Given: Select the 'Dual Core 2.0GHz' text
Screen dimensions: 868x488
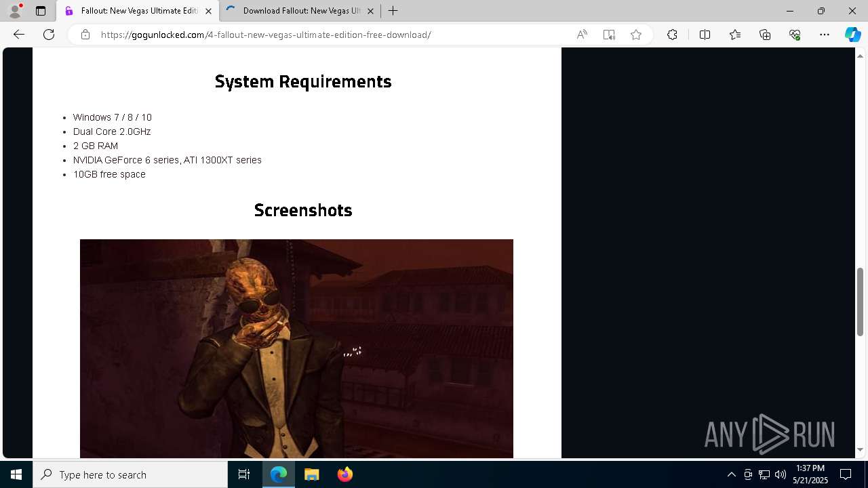Looking at the screenshot, I should [x=112, y=131].
